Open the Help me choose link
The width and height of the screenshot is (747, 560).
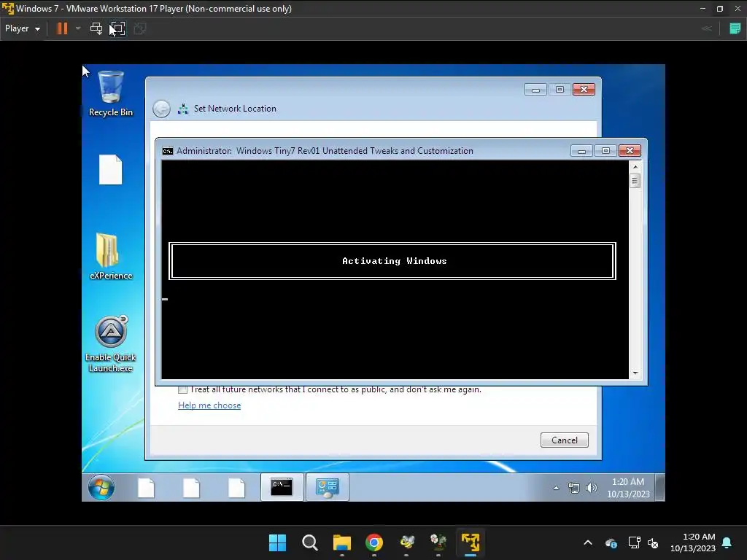coord(209,405)
